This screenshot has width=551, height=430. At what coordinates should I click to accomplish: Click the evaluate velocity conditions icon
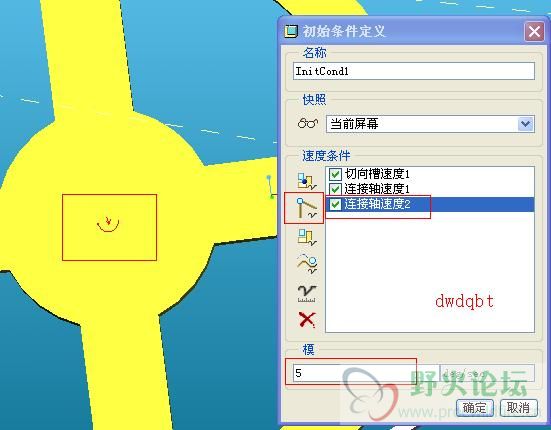(x=307, y=294)
